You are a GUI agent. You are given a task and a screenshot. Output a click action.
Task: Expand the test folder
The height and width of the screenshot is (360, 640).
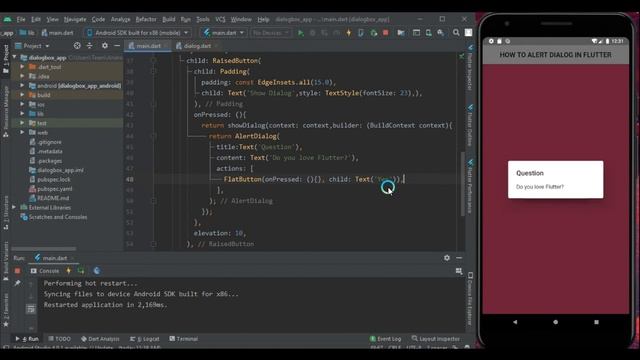tap(22, 123)
